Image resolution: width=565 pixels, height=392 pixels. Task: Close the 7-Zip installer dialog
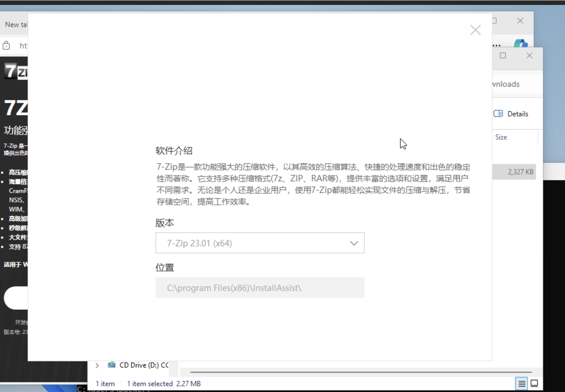[475, 30]
